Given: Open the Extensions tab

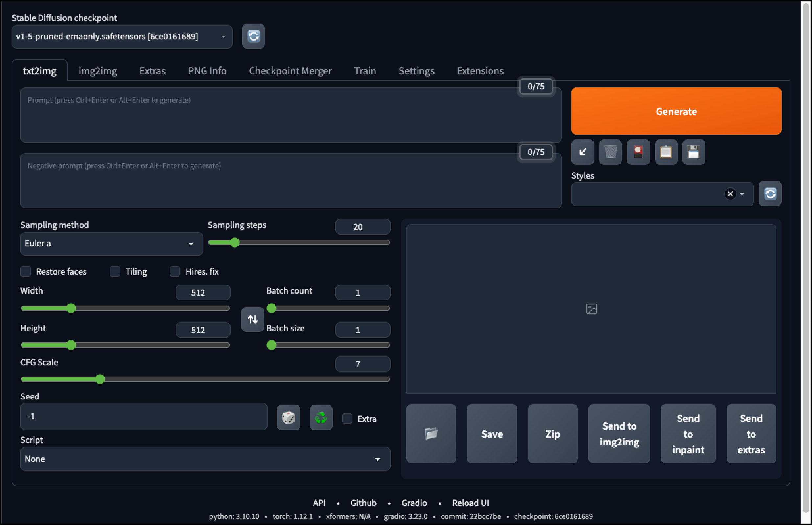Looking at the screenshot, I should [x=480, y=71].
